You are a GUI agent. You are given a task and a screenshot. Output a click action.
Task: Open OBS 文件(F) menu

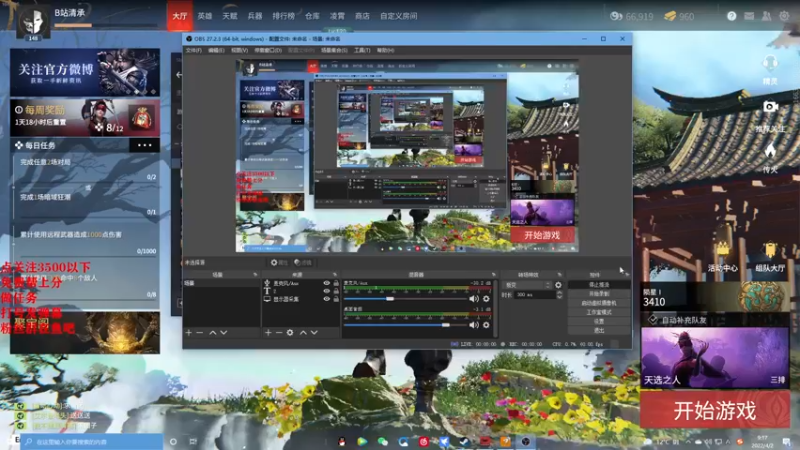(193, 51)
